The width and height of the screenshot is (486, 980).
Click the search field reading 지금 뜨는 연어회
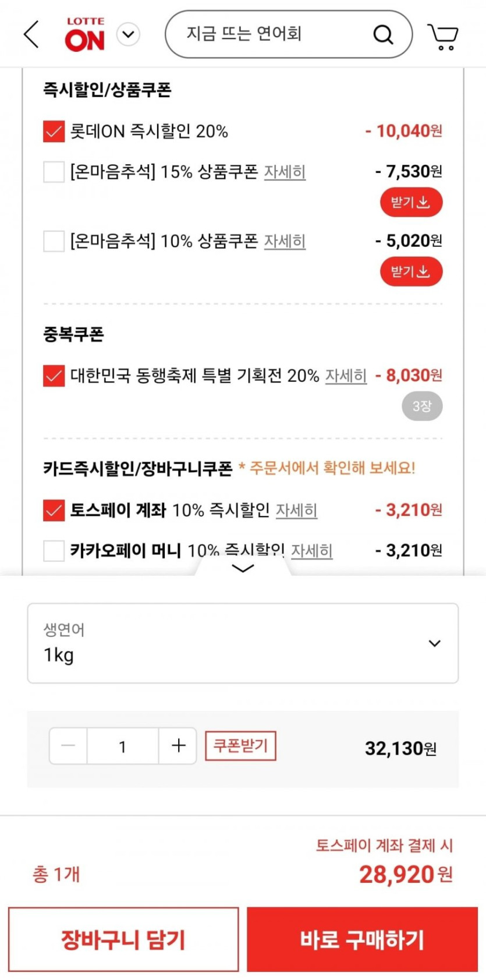(268, 34)
